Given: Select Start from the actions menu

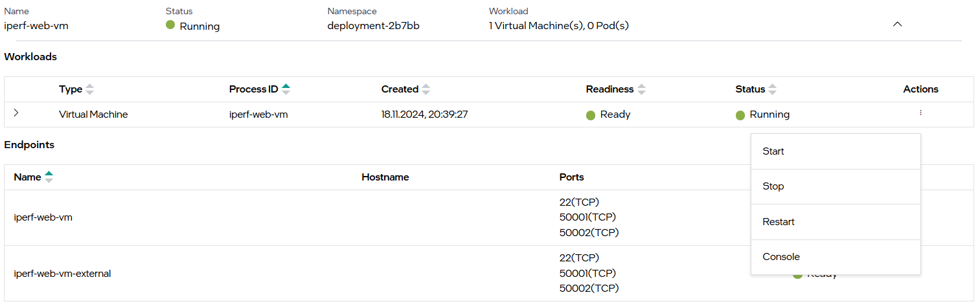Looking at the screenshot, I should point(773,151).
